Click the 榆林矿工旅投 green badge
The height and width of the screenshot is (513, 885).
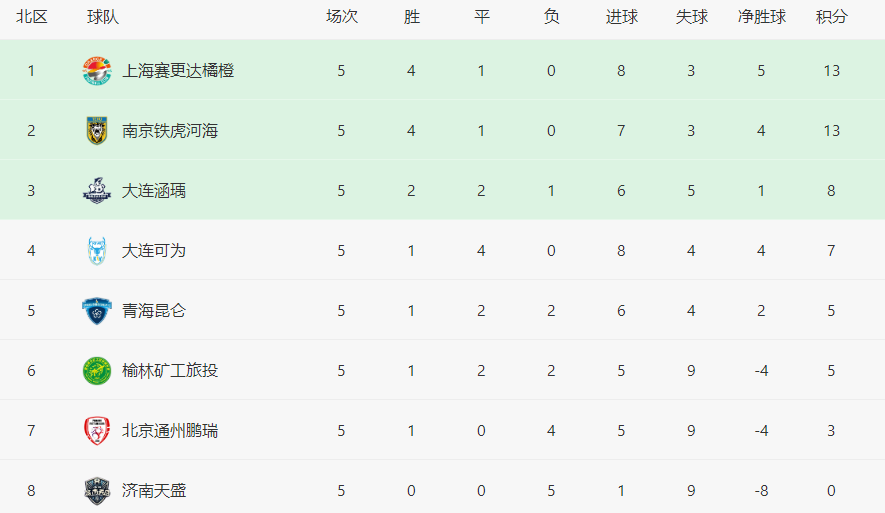coord(97,371)
